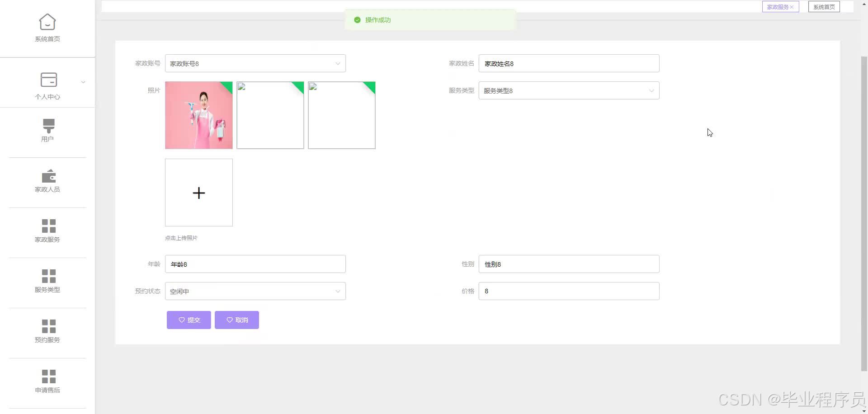Open the 家政服务 grid icon

(x=48, y=226)
